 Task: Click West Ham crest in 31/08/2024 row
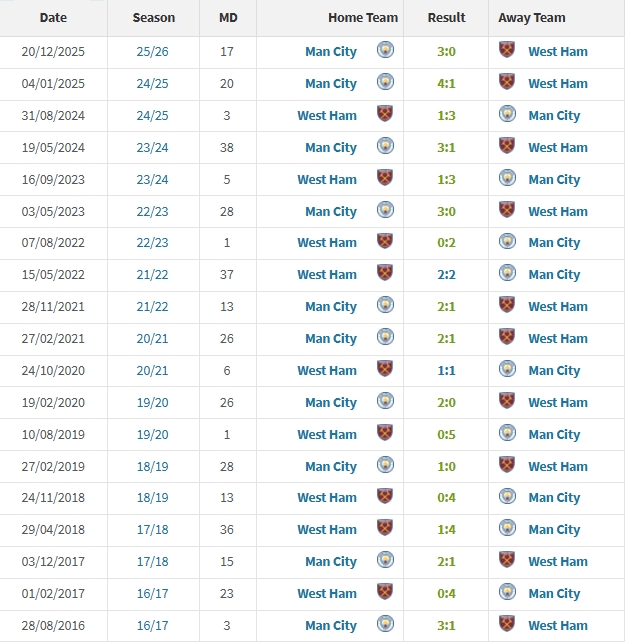click(385, 115)
